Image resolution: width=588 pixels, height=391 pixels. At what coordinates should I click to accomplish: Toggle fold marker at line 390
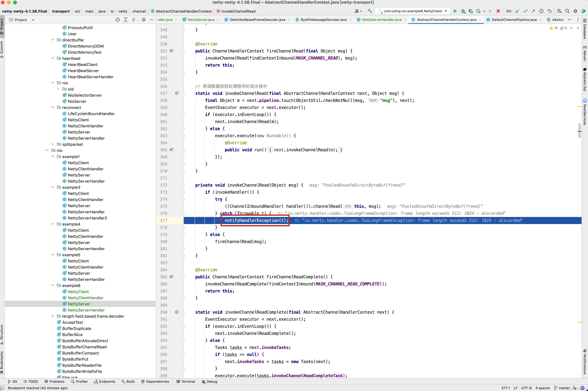pyautogui.click(x=184, y=312)
